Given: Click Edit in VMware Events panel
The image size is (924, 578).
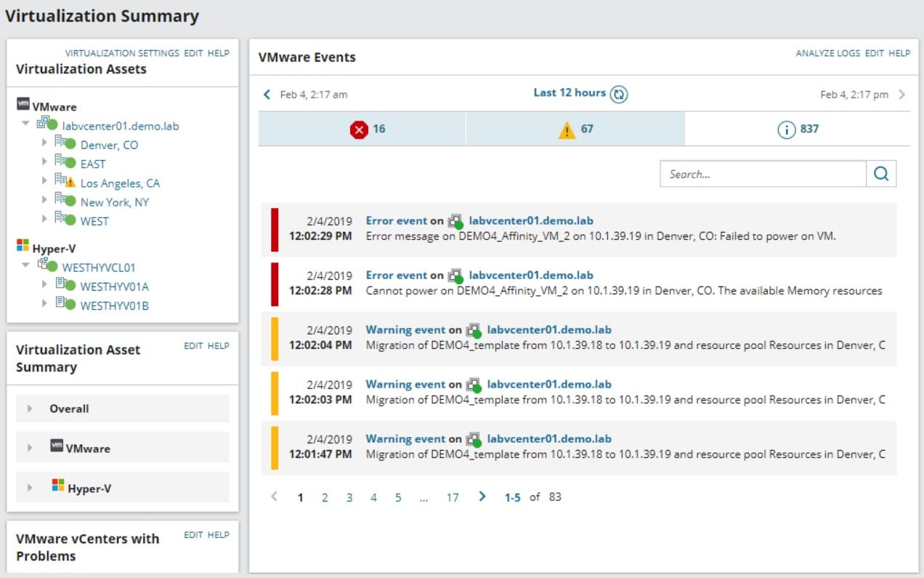Looking at the screenshot, I should tap(875, 53).
